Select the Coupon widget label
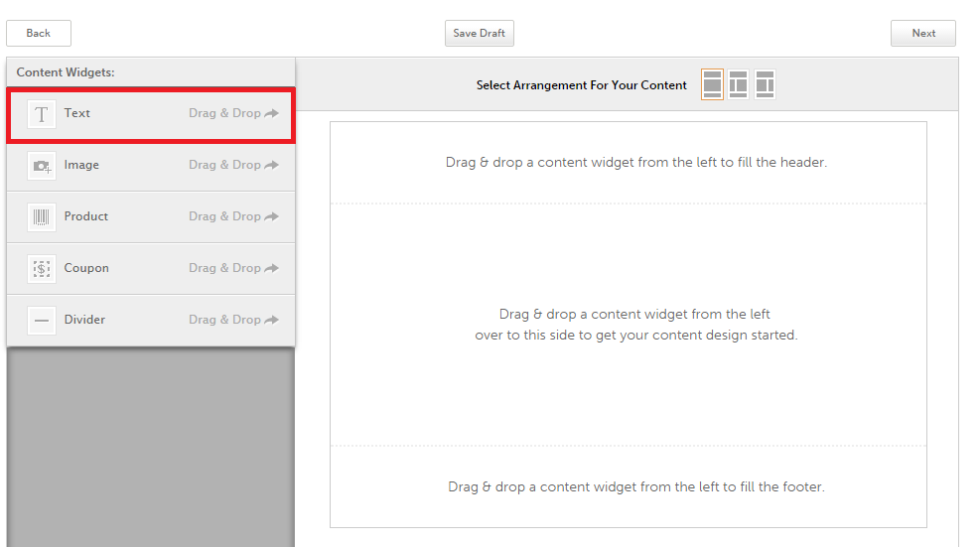 [86, 268]
